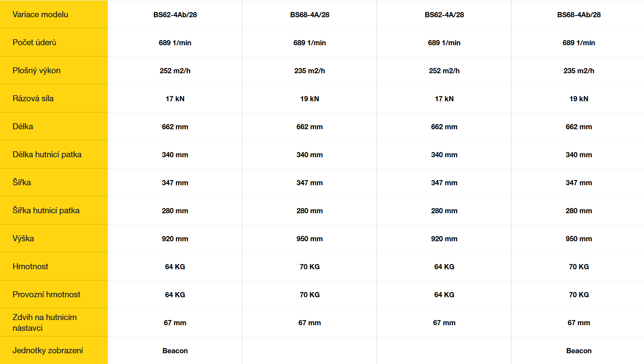This screenshot has width=644, height=364.
Task: Select the BS68-4A/28 model column header
Action: click(310, 15)
